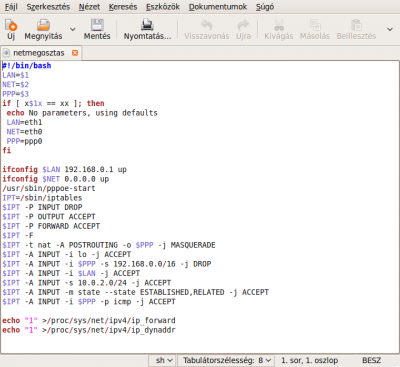
Task: Click 'echo No parameters, using defaults' line
Action: (82, 113)
